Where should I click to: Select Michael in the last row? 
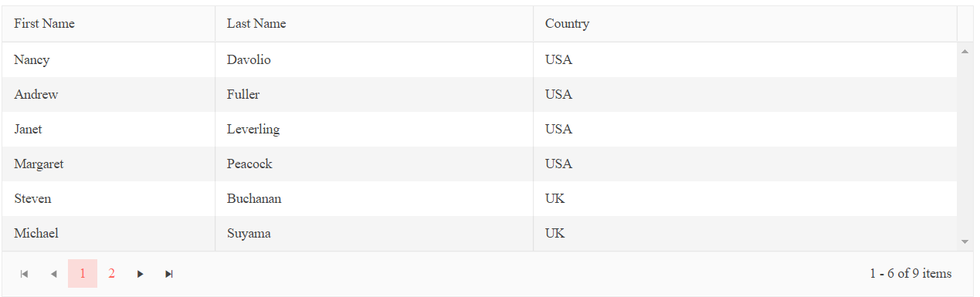click(x=108, y=233)
